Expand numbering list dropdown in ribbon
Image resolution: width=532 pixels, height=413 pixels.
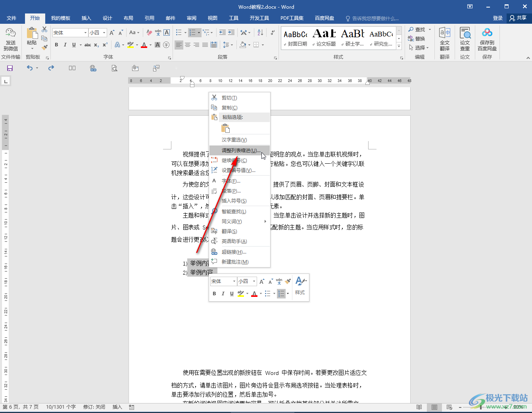tap(199, 33)
